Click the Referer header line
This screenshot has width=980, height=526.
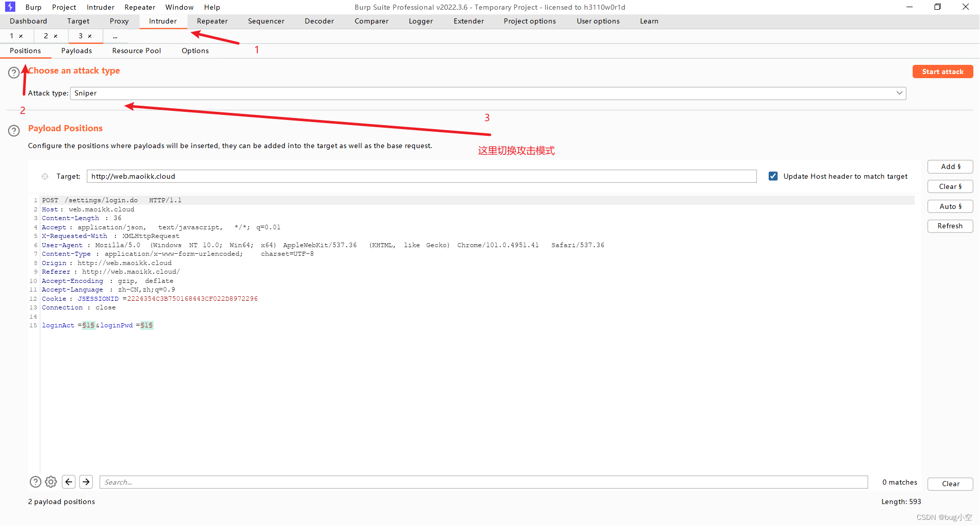tap(111, 272)
